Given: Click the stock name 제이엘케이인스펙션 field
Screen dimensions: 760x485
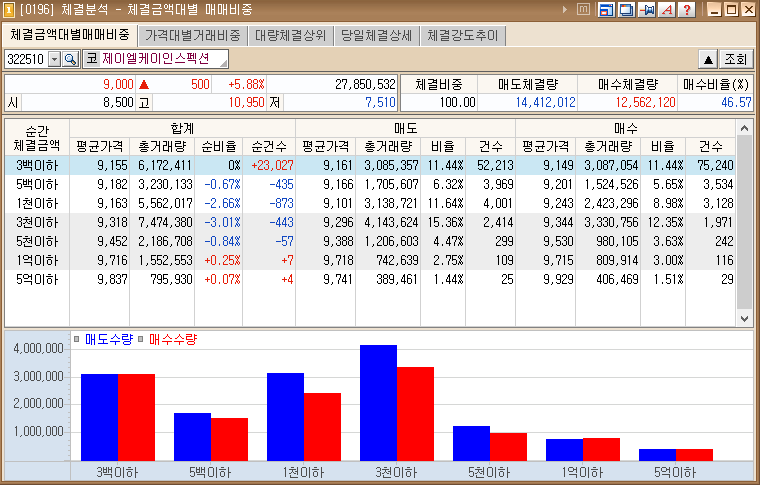Looking at the screenshot, I should (x=164, y=59).
